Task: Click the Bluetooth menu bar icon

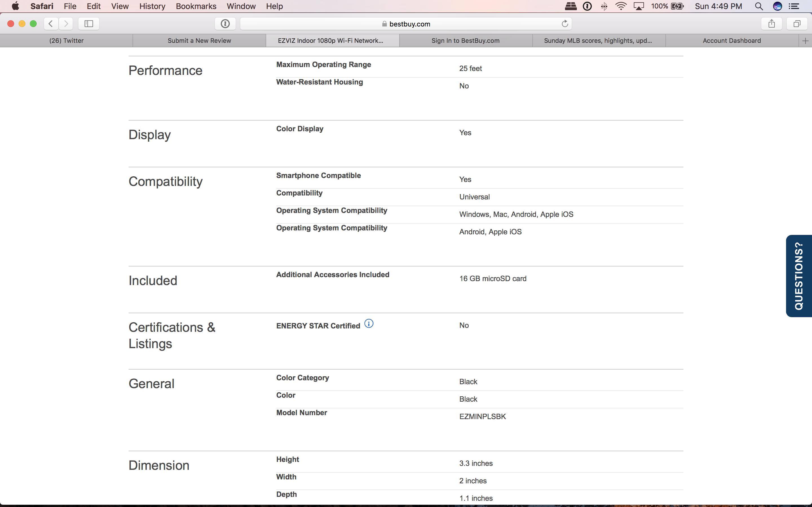Action: [604, 6]
